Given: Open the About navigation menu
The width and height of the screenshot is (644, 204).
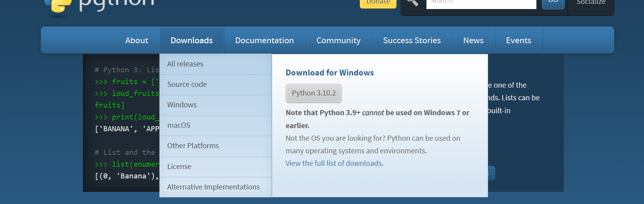Looking at the screenshot, I should pos(137,40).
